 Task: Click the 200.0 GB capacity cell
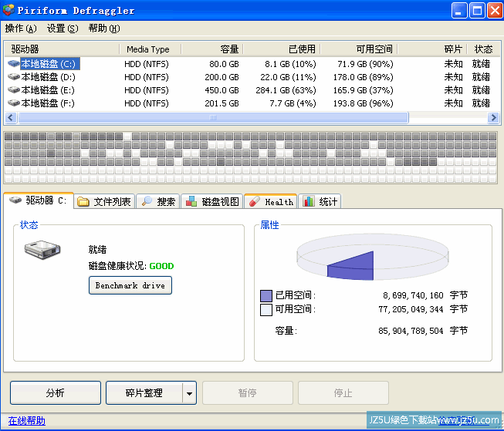[222, 77]
